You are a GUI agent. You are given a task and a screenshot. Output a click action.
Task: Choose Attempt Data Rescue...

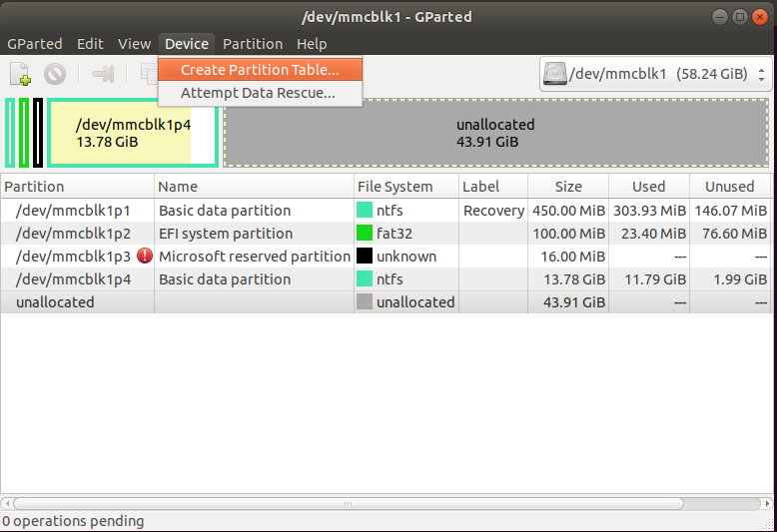coord(260,93)
